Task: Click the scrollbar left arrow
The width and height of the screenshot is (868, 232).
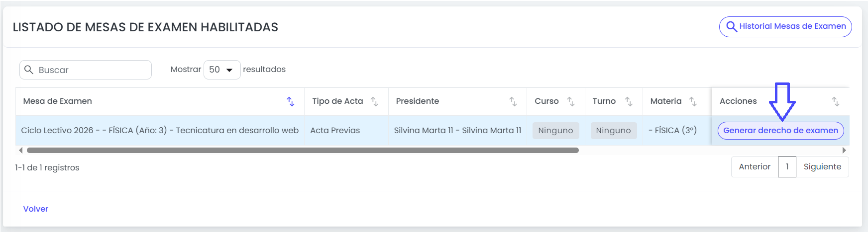Action: pyautogui.click(x=20, y=150)
